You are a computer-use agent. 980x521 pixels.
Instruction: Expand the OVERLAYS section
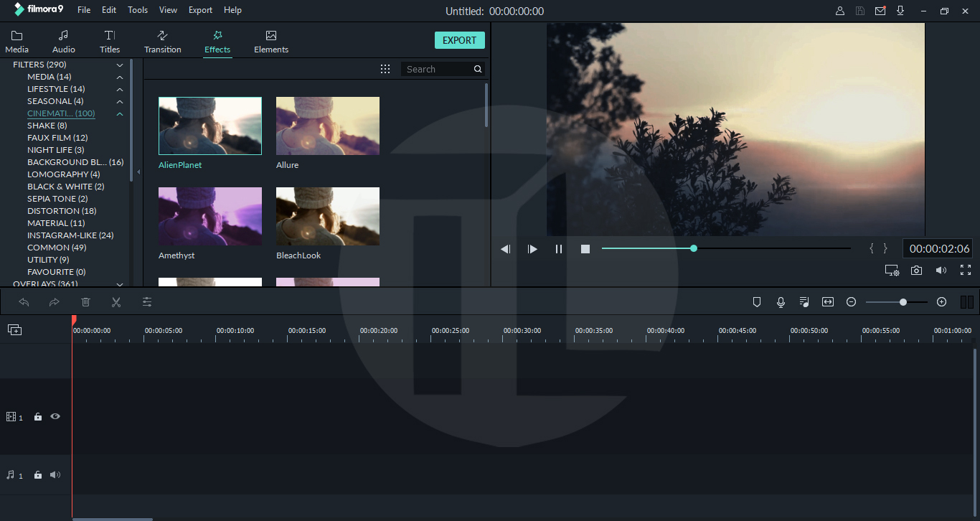(120, 284)
